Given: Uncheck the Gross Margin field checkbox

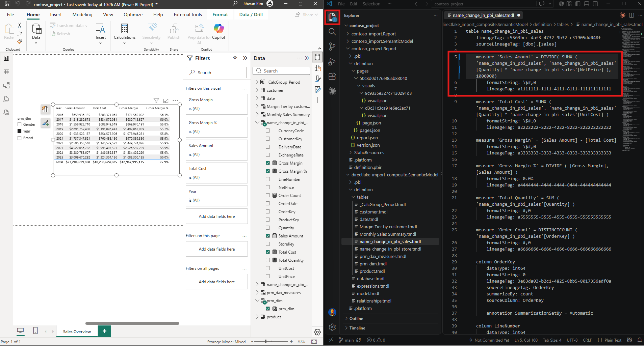Looking at the screenshot, I should pos(268,163).
